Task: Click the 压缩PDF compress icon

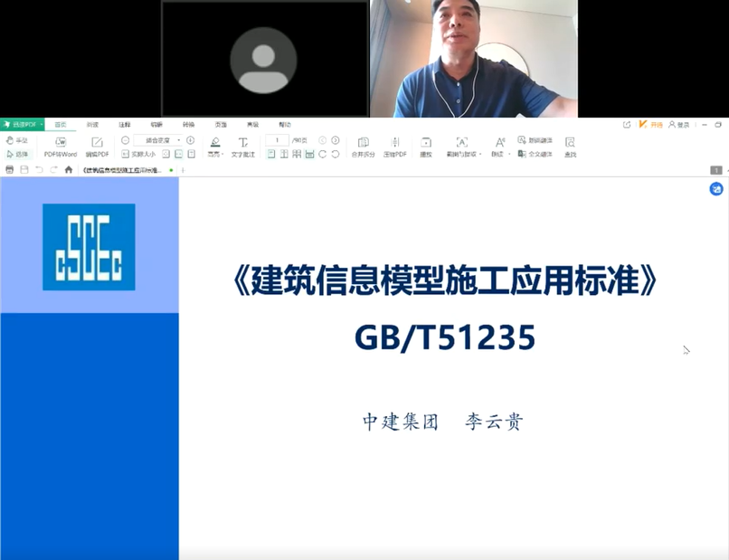Action: click(x=395, y=143)
